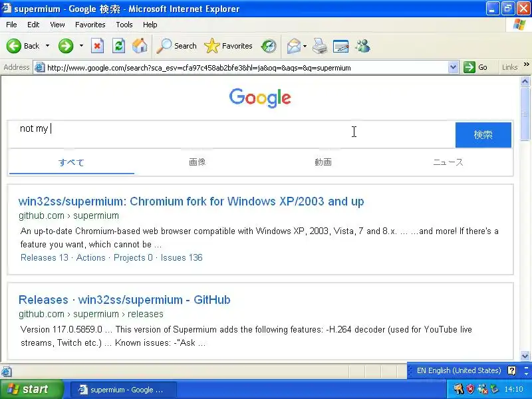The image size is (532, 399).
Task: Click the Google logo
Action: 260,98
